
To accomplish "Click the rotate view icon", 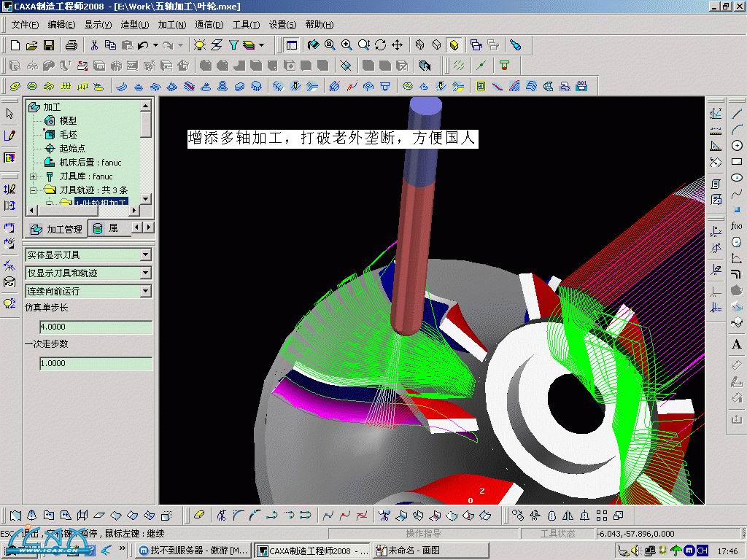I will click(x=380, y=45).
